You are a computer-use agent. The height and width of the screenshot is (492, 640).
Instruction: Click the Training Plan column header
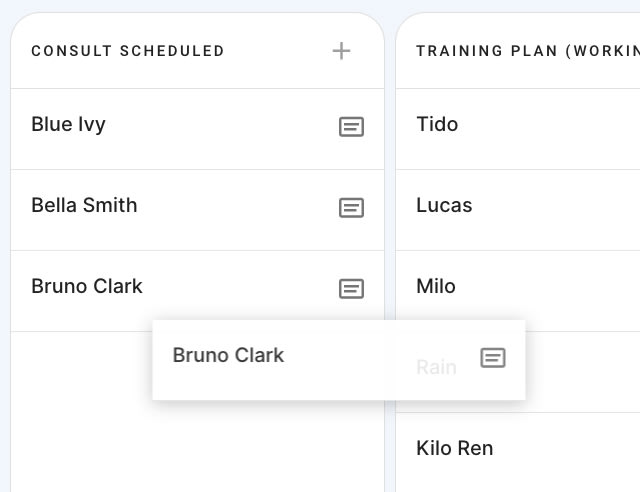point(528,51)
